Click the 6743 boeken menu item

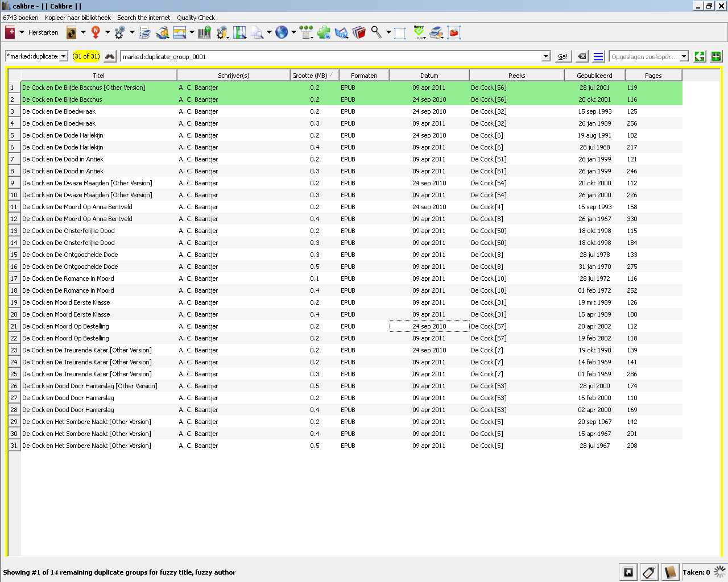pyautogui.click(x=20, y=18)
